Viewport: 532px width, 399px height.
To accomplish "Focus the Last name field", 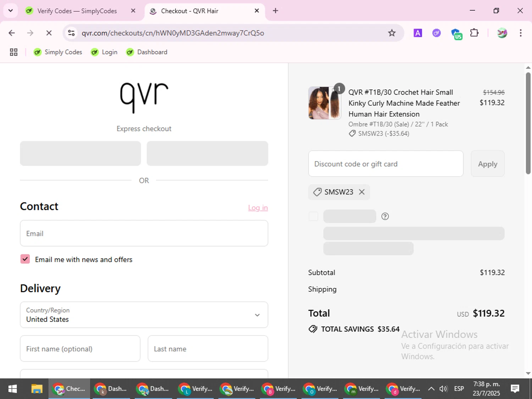I will pyautogui.click(x=208, y=349).
